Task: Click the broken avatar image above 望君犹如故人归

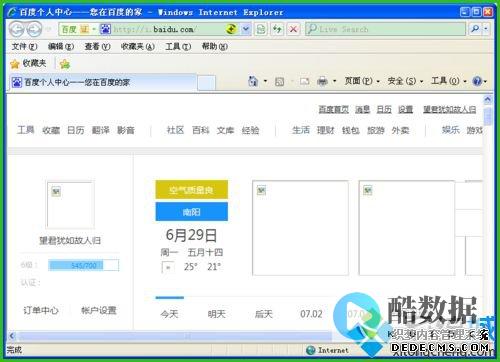Action: 70,205
